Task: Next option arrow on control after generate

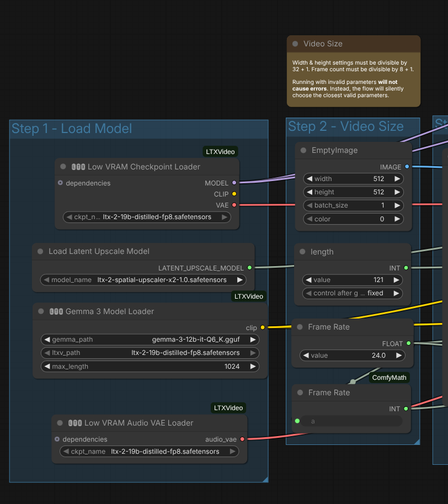Action: coord(396,293)
